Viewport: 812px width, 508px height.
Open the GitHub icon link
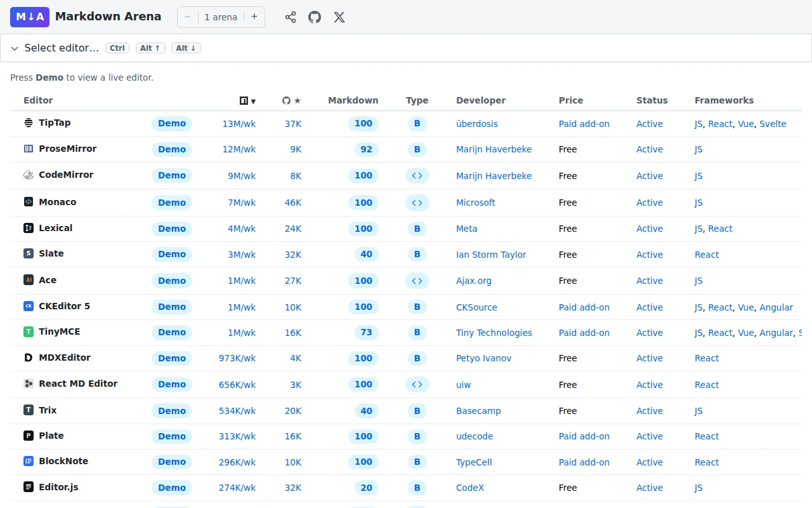pyautogui.click(x=315, y=17)
